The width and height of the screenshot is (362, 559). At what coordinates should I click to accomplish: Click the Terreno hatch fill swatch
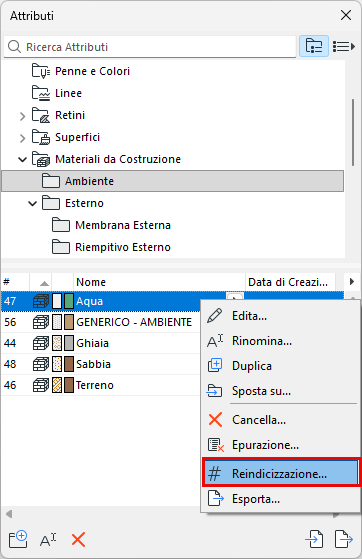click(x=57, y=385)
